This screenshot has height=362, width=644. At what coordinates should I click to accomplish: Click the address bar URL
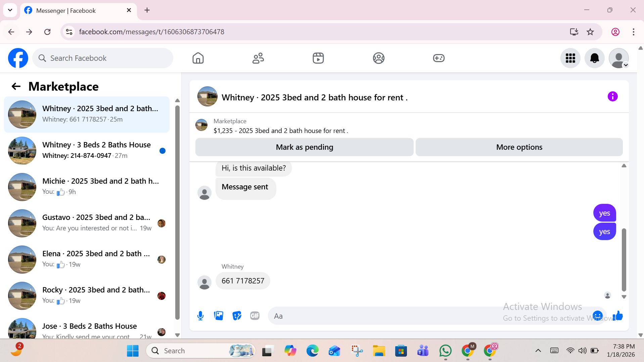[x=152, y=32]
